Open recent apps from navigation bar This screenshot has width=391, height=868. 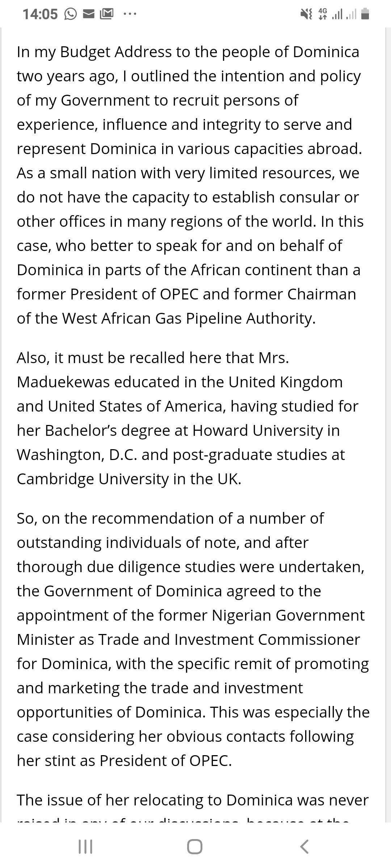pos(85,846)
